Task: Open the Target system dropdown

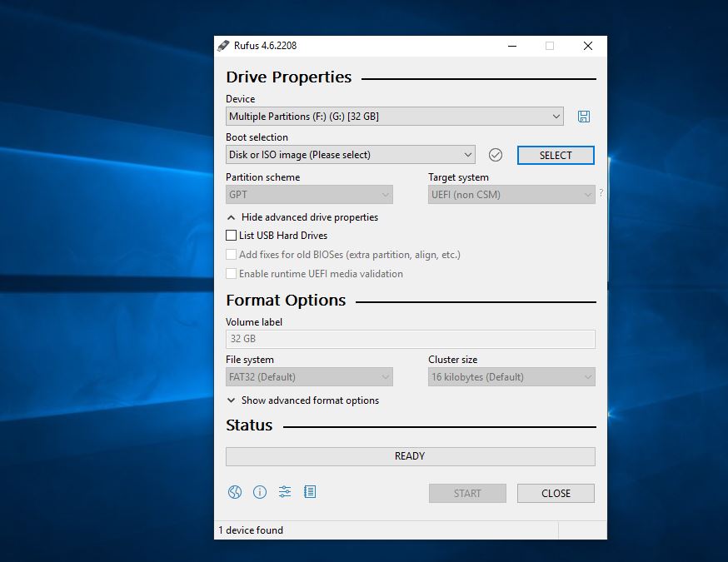Action: [511, 195]
